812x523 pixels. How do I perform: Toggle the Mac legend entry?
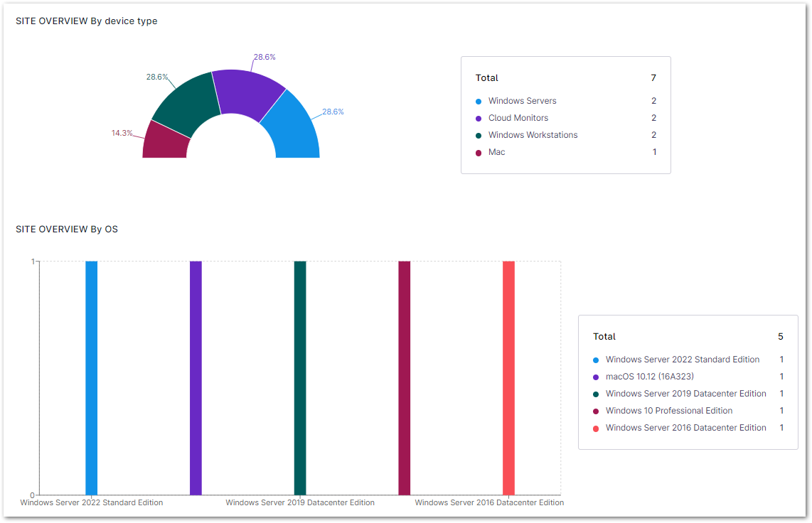(x=496, y=152)
